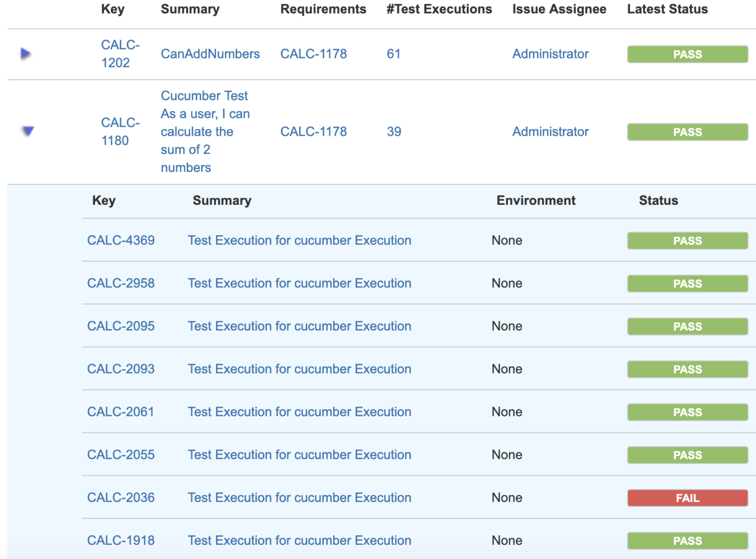Open the CanAddNumbers summary link

pyautogui.click(x=210, y=54)
